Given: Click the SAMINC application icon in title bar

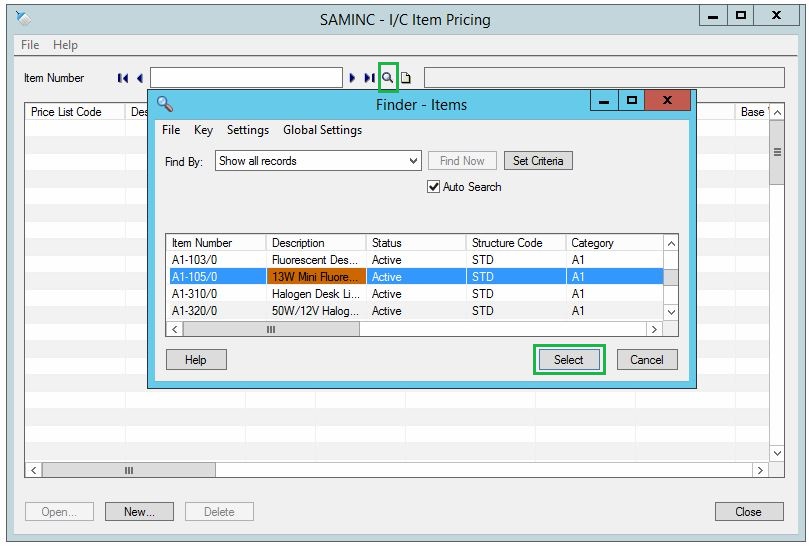Looking at the screenshot, I should [23, 18].
